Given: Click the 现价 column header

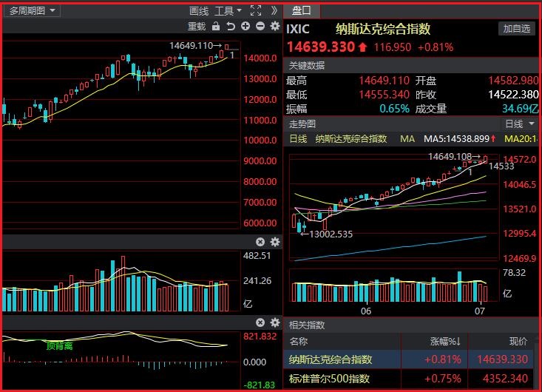Looking at the screenshot, I should (x=518, y=342).
